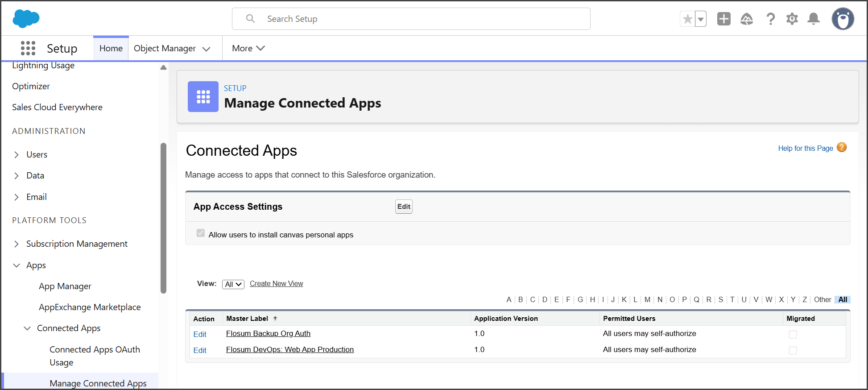Screen dimensions: 868x390
Task: Show notifications via the bell icon
Action: tap(814, 19)
